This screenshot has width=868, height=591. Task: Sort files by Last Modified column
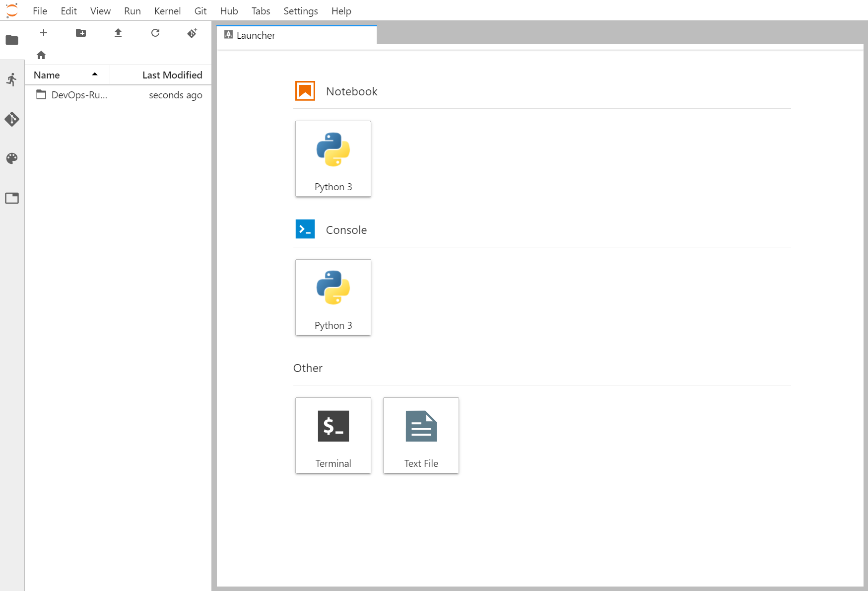click(x=161, y=75)
